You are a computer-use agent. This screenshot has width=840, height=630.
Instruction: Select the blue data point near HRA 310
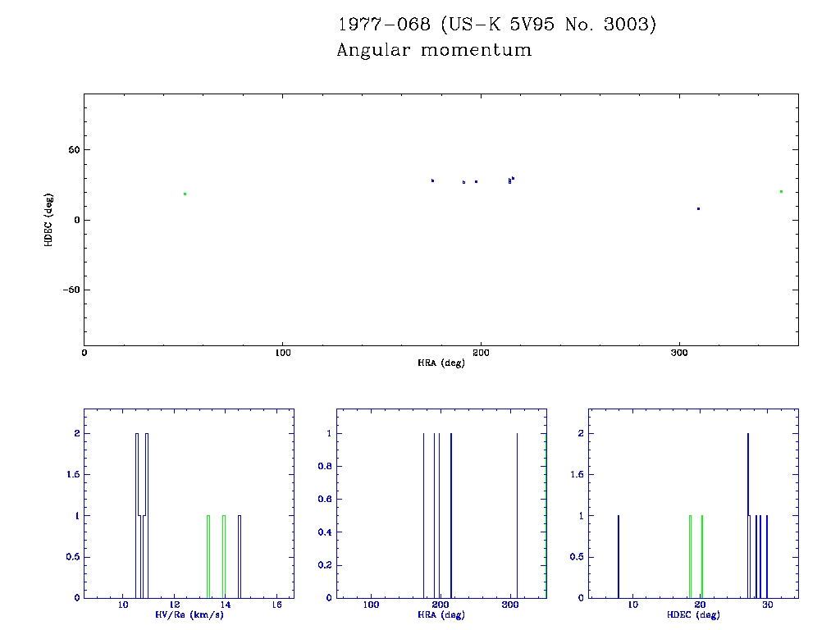point(698,208)
